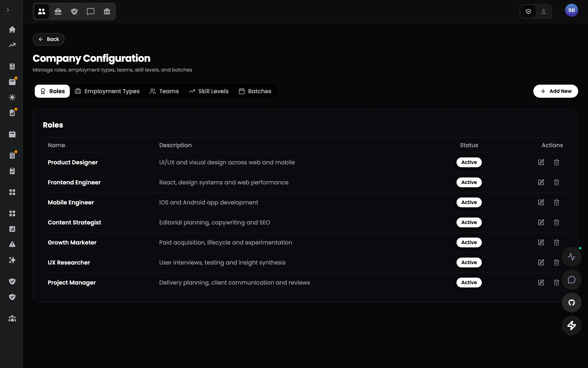Screen dimensions: 588x368
Task: Click the Mobile Engineer role name
Action: 71,202
